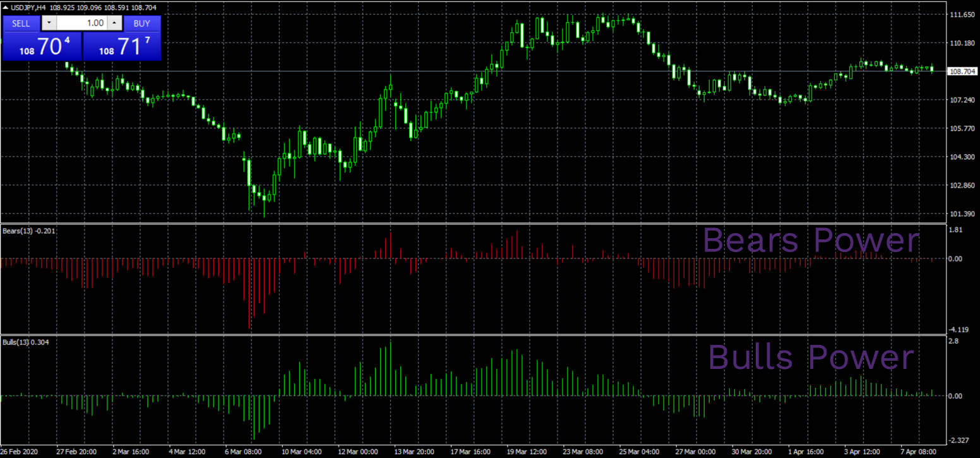Screen dimensions: 980x458
Task: Click the 2.8 Bulls scale value
Action: tap(954, 341)
